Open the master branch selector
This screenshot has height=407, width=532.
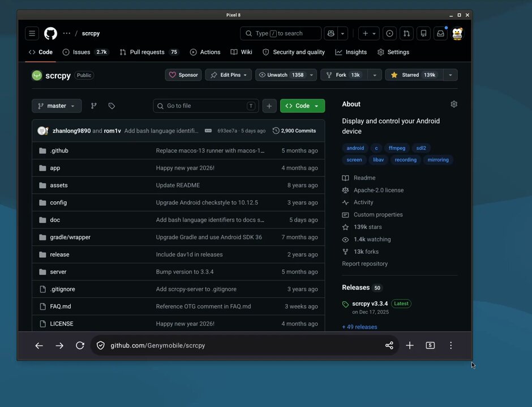(x=57, y=106)
